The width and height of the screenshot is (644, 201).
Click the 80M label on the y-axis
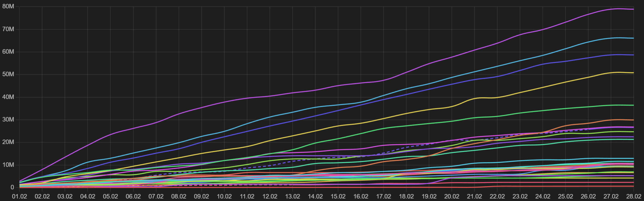click(x=8, y=6)
